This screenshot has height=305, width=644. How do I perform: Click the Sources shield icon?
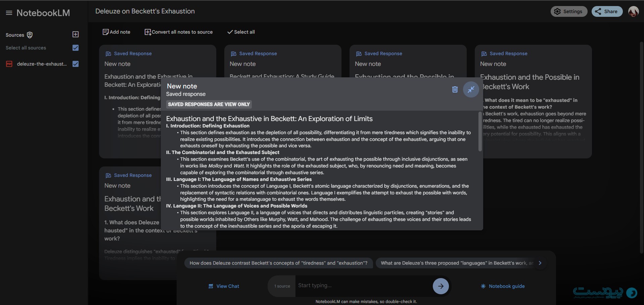(x=30, y=35)
